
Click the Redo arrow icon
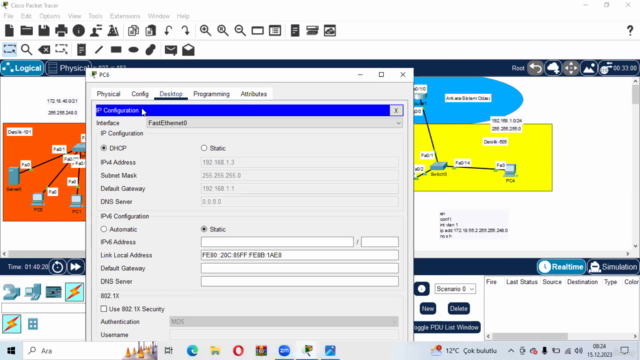click(185, 31)
